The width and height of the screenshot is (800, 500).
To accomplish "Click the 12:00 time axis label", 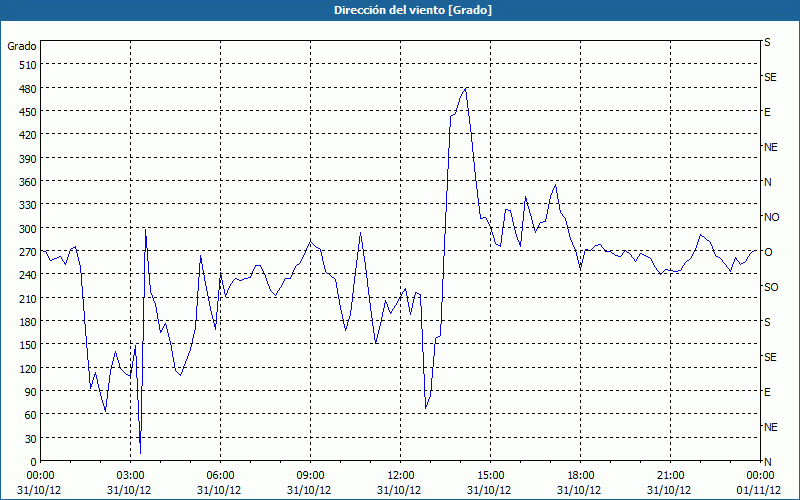I will point(401,476).
